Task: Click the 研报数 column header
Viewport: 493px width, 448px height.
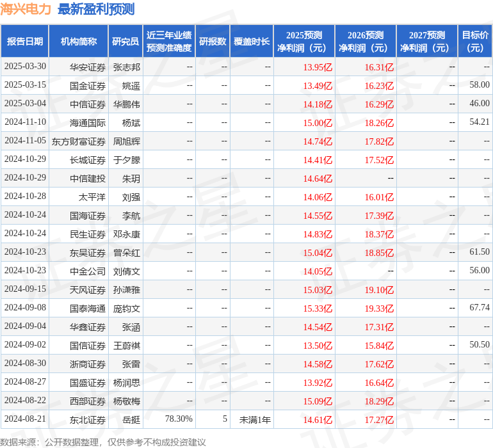Action: tap(213, 42)
